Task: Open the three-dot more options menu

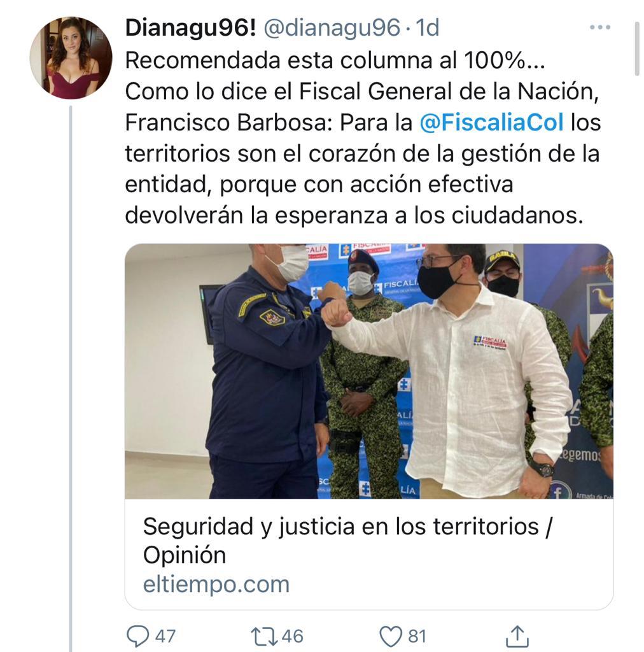Action: tap(600, 27)
